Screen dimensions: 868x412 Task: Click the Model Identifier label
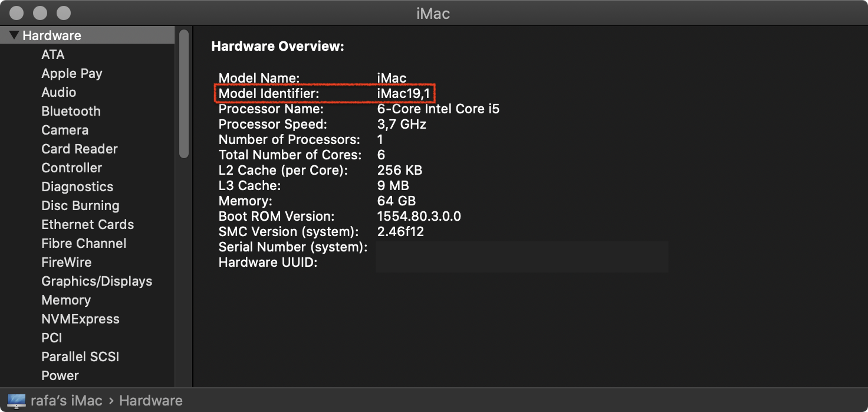[x=269, y=93]
